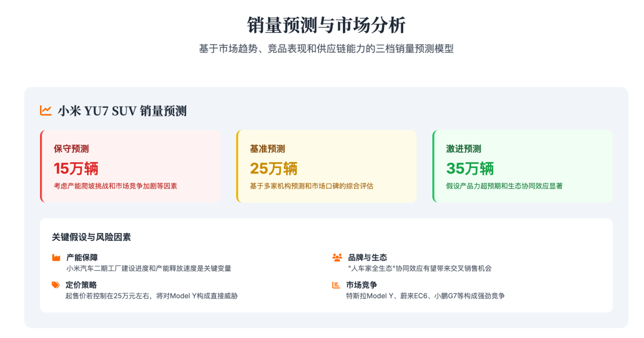The width and height of the screenshot is (644, 338).
Task: Select the 保守预测 card title
Action: pyautogui.click(x=71, y=148)
